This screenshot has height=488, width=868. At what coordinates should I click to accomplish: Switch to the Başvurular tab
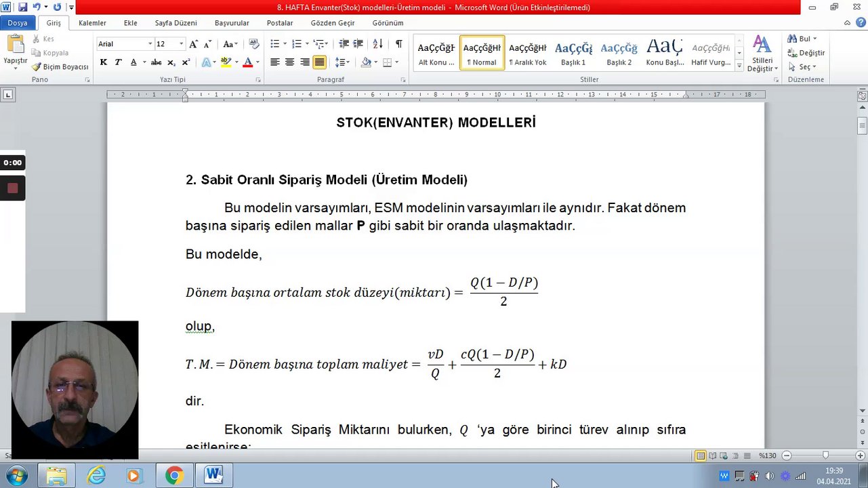[x=232, y=23]
